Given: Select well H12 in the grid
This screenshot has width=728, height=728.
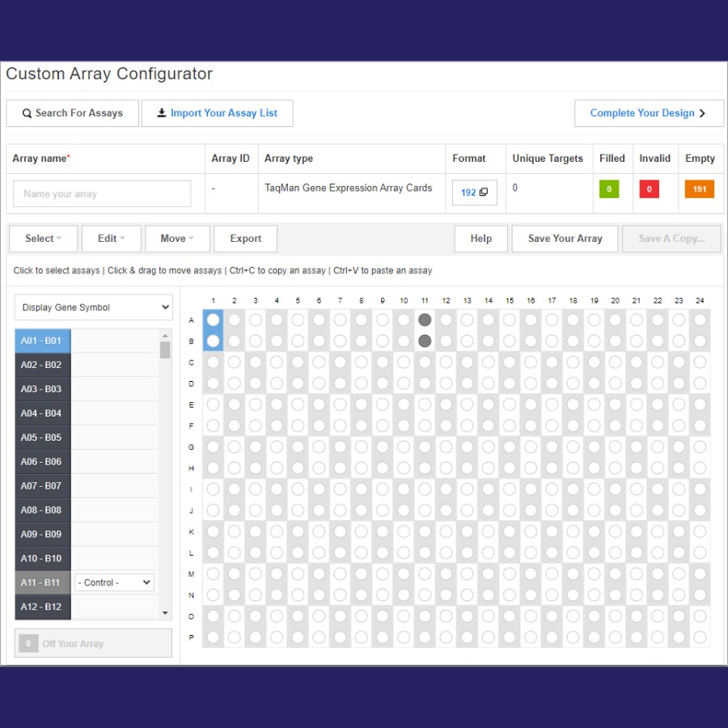Looking at the screenshot, I should 447,468.
